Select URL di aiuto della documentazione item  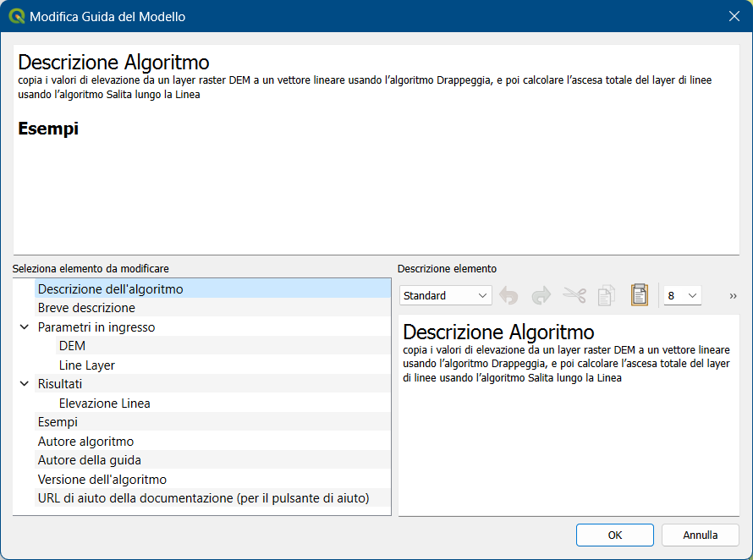(212, 497)
